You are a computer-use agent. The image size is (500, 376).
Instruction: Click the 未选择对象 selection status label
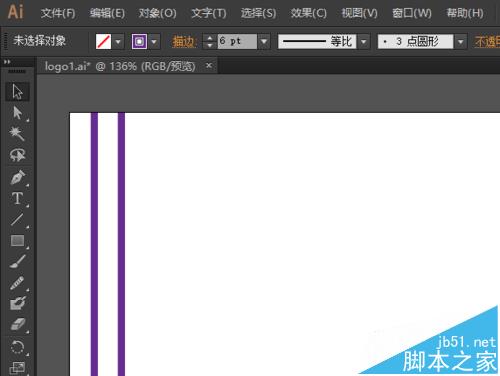coord(39,41)
